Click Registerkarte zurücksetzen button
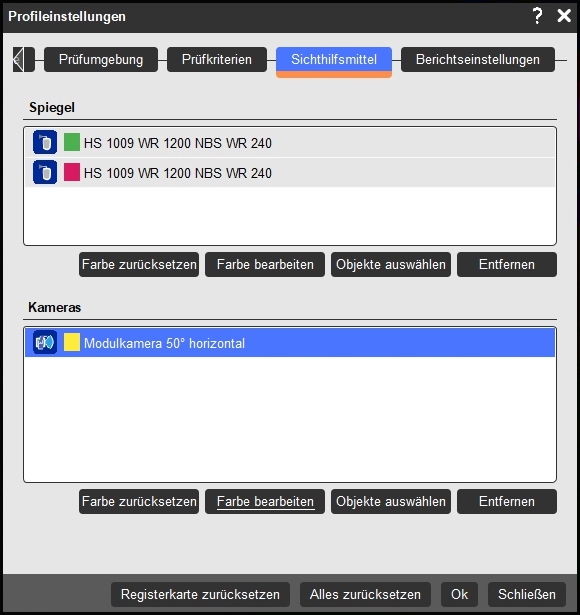 [200, 594]
